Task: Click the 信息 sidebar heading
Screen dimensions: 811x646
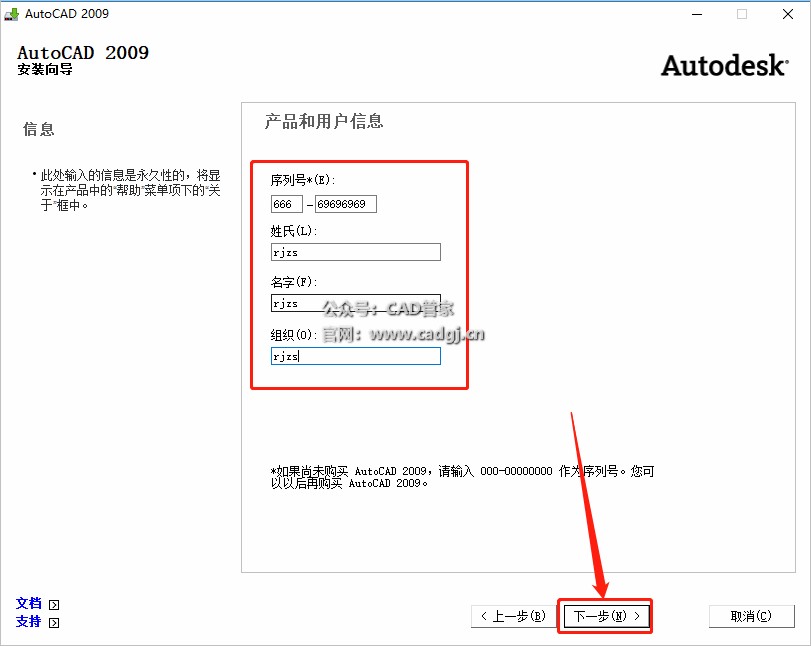Action: [x=38, y=129]
